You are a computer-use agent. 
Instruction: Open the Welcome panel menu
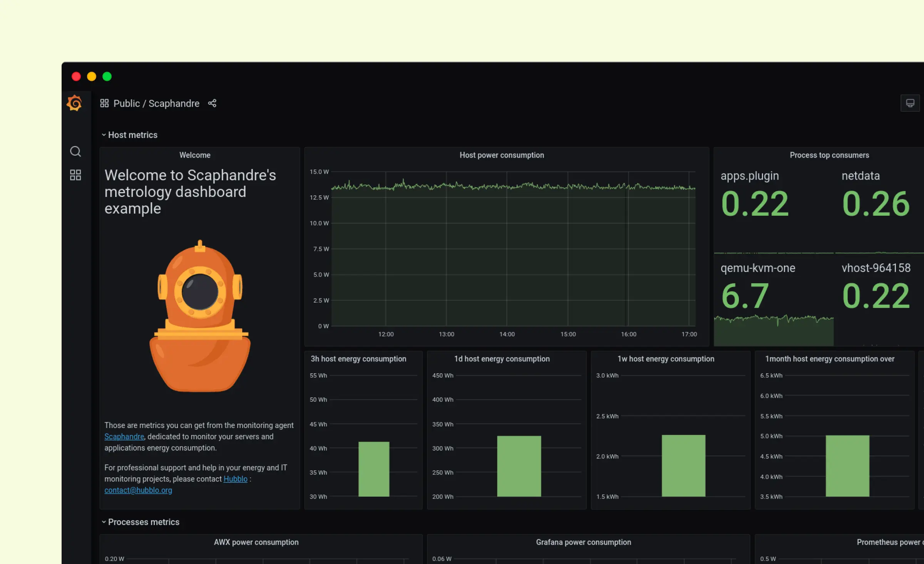tap(195, 155)
